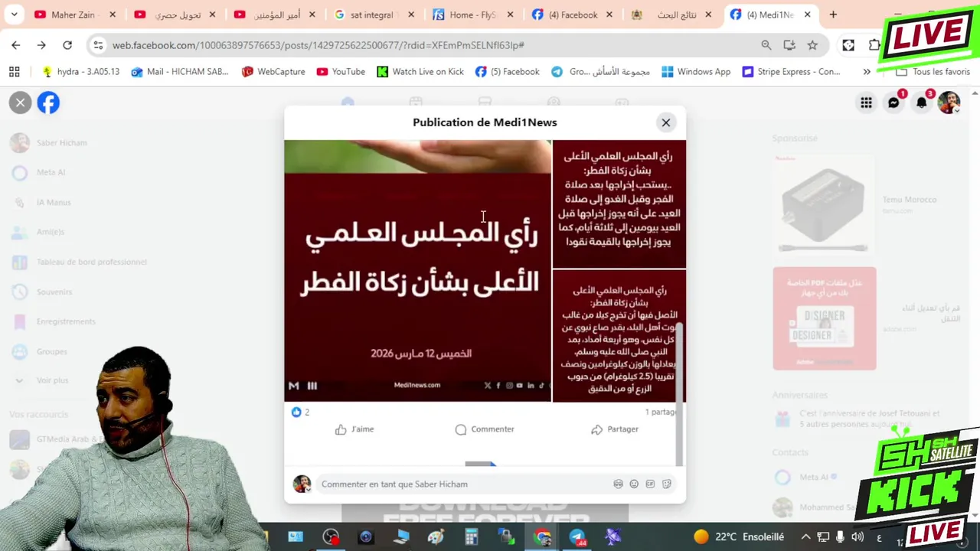This screenshot has height=551, width=980.
Task: Open the account profile picture menu
Action: (949, 103)
